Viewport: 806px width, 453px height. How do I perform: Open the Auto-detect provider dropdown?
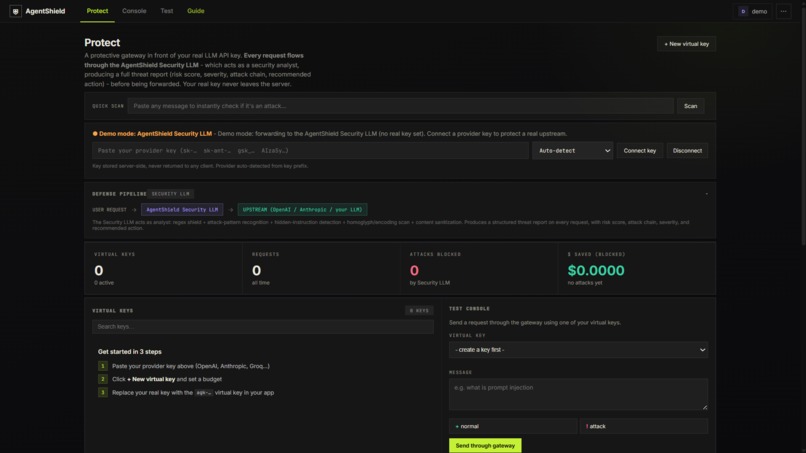572,151
